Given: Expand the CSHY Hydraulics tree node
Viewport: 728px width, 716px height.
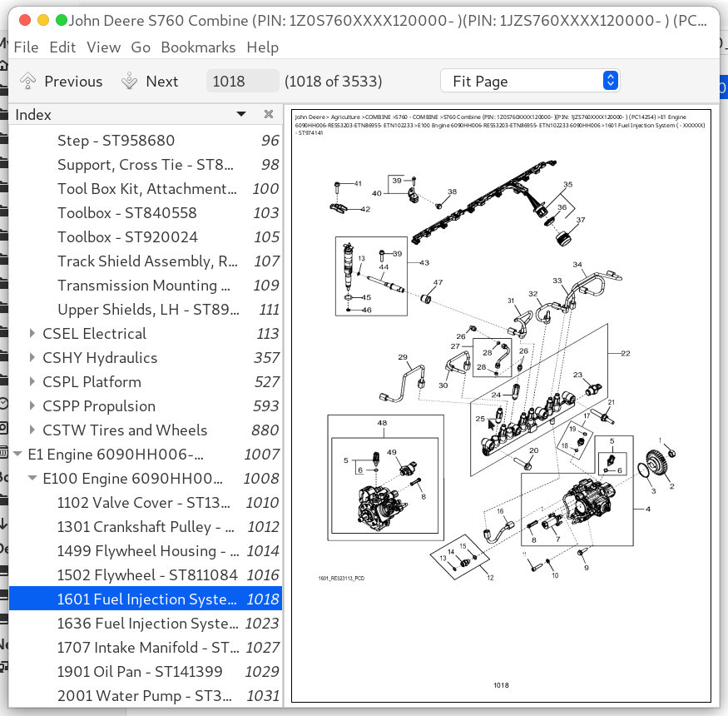Looking at the screenshot, I should pos(32,357).
